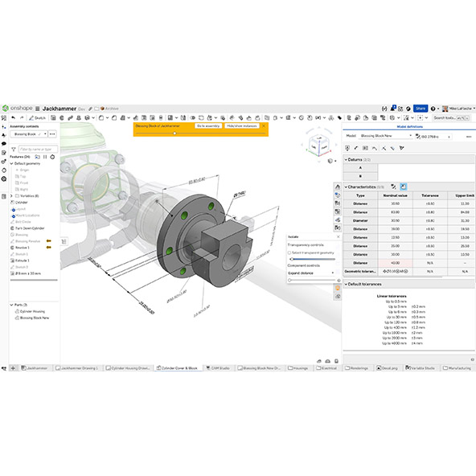Click the undo arrow
Image resolution: width=476 pixels, height=476 pixels.
(x=14, y=117)
